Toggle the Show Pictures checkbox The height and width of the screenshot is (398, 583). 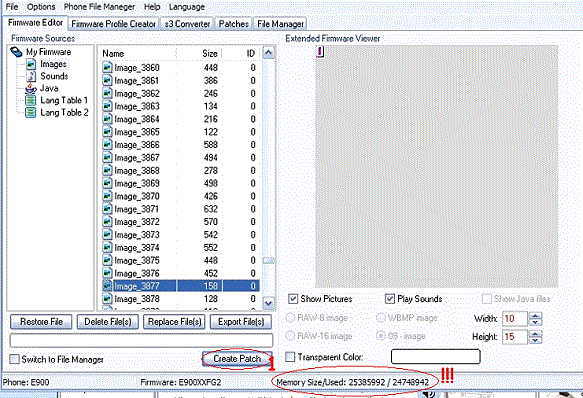click(293, 299)
